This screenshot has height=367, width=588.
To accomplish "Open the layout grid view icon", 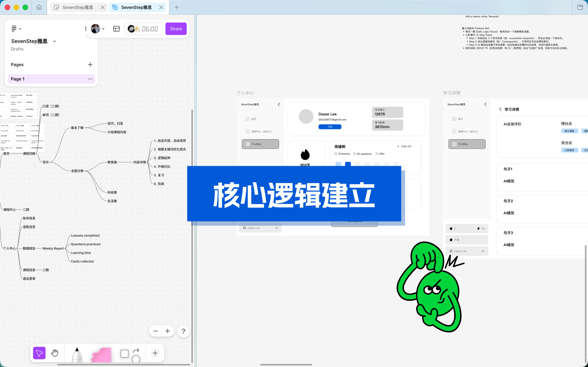I will pos(116,29).
